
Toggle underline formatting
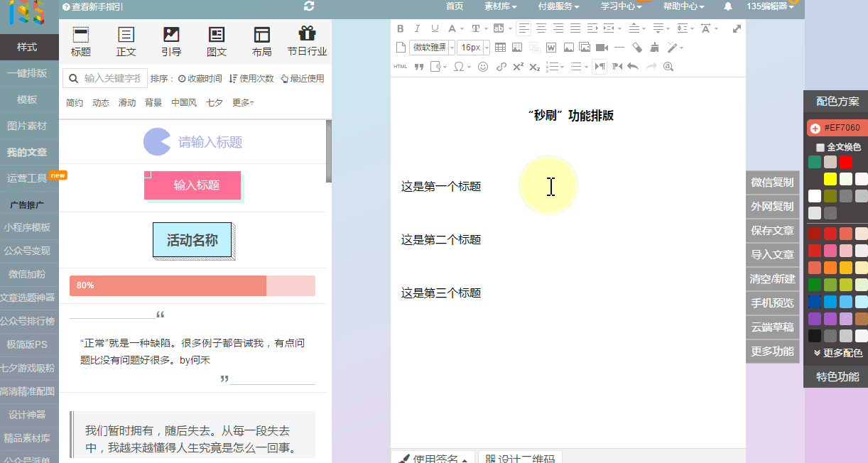tap(435, 29)
